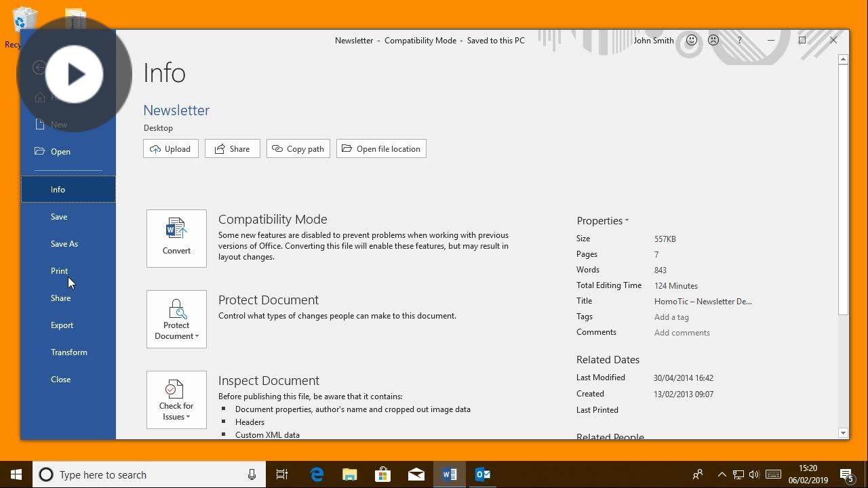The height and width of the screenshot is (488, 868).
Task: Click the People icon in system tray
Action: tap(698, 474)
